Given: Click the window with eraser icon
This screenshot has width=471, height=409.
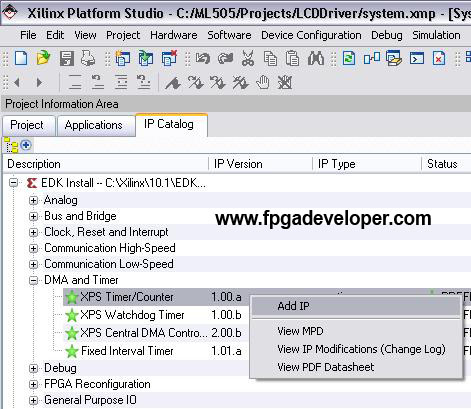Looking at the screenshot, I should (394, 58).
